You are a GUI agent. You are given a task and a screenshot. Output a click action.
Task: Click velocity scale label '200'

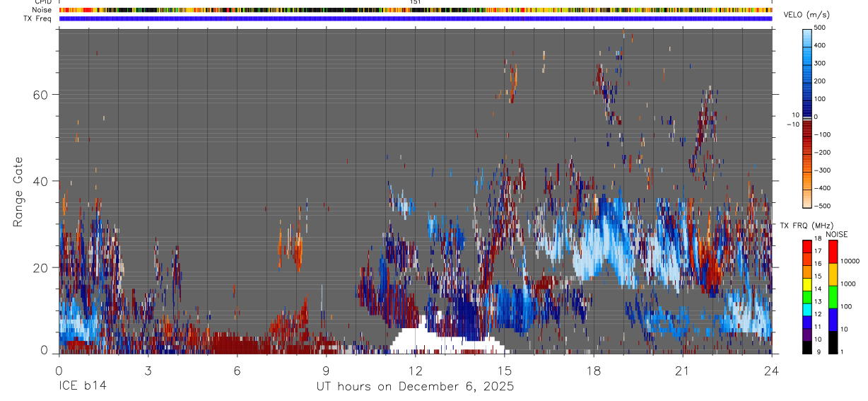pyautogui.click(x=821, y=81)
